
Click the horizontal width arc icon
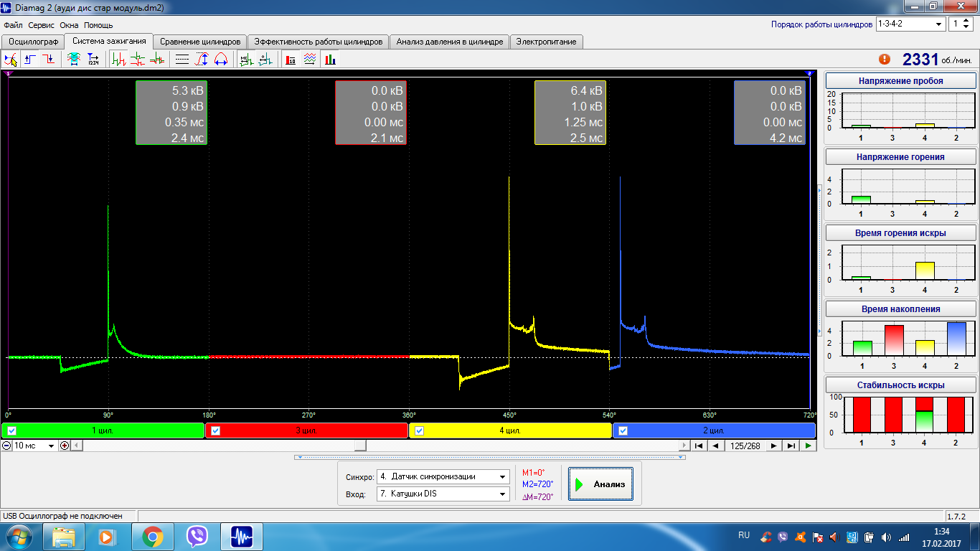point(220,60)
